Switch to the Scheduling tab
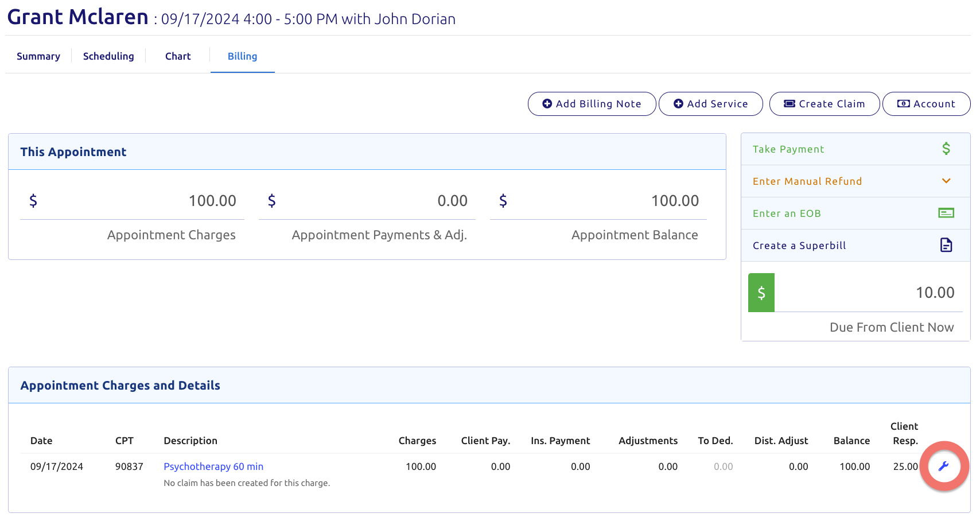Image resolution: width=980 pixels, height=521 pixels. coord(108,56)
